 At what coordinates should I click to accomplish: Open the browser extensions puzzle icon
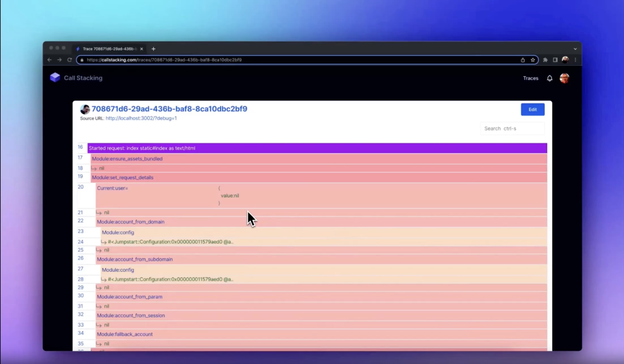545,60
